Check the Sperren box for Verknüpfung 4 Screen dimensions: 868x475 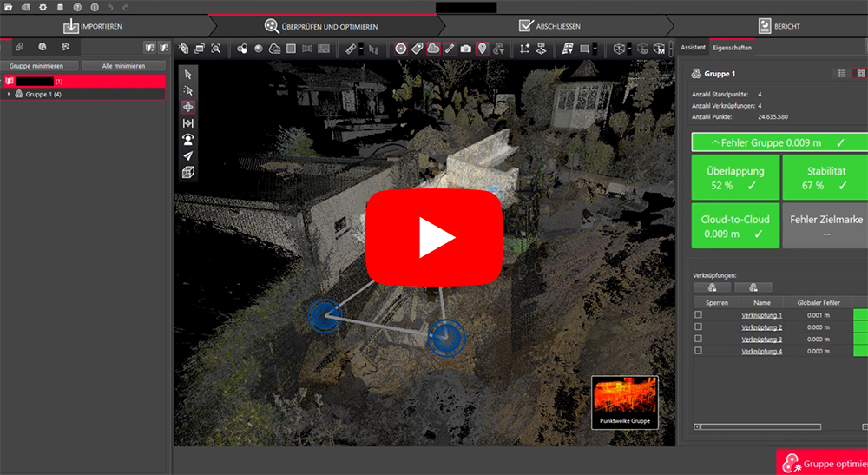point(699,351)
